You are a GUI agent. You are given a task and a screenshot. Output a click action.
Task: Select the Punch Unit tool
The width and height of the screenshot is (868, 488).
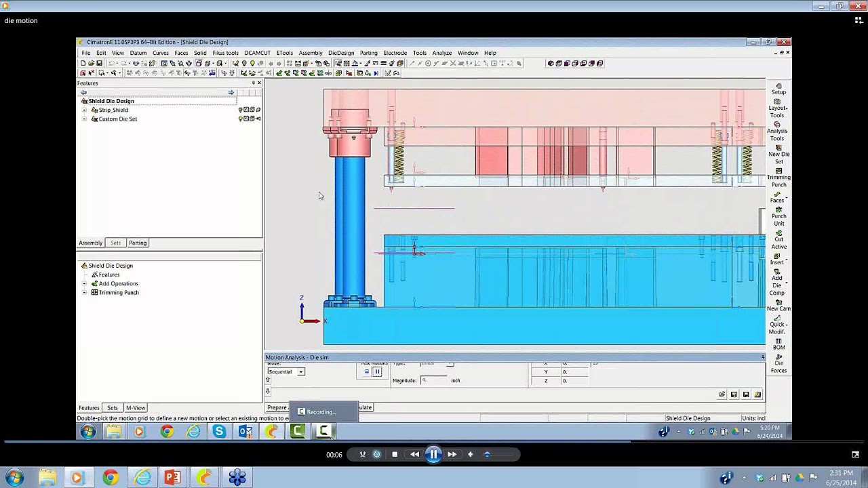[x=778, y=216]
